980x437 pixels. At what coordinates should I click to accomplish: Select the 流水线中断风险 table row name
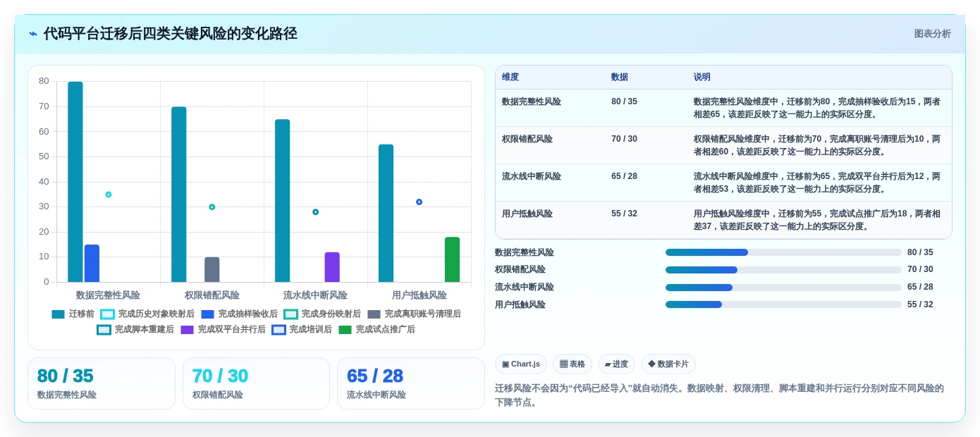click(x=532, y=176)
